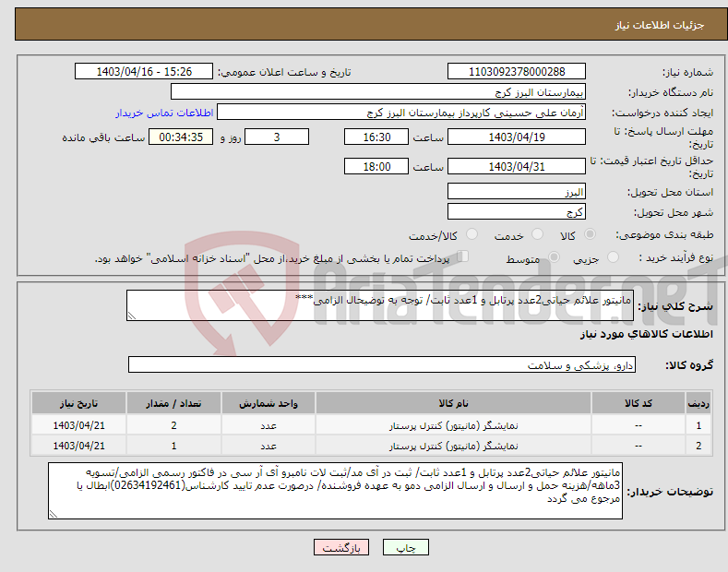Viewport: 728px width, 572px height.
Task: Click the ردیف column header
Action: [698, 403]
